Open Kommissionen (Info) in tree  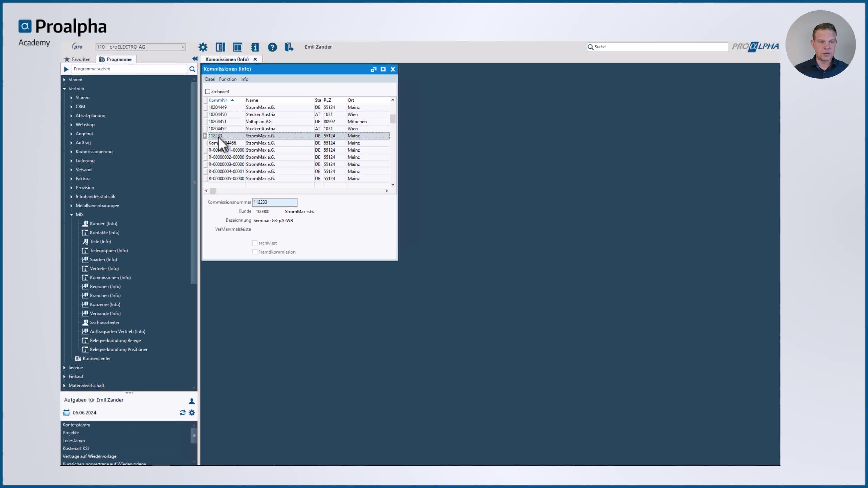point(110,277)
